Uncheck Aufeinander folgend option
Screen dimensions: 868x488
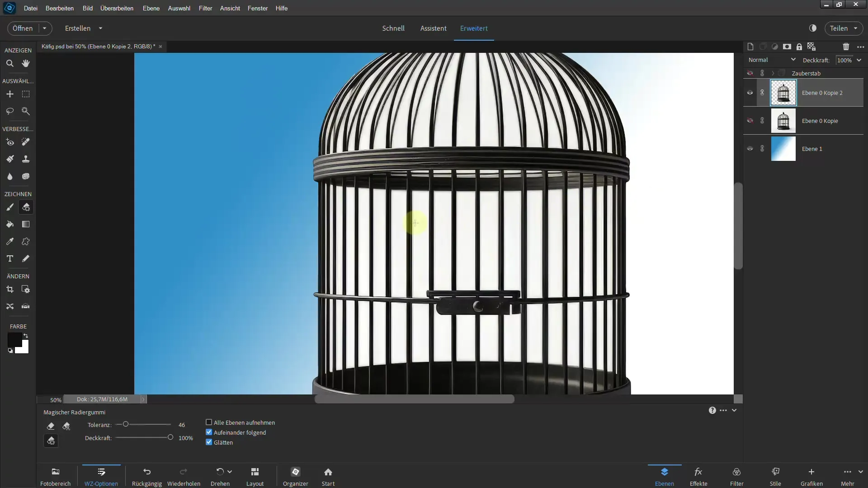(x=209, y=432)
